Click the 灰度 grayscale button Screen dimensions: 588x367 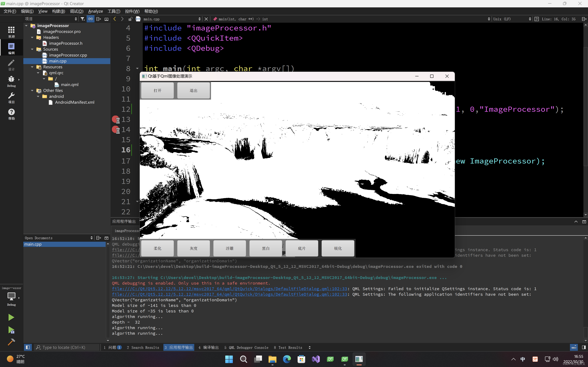[193, 248]
